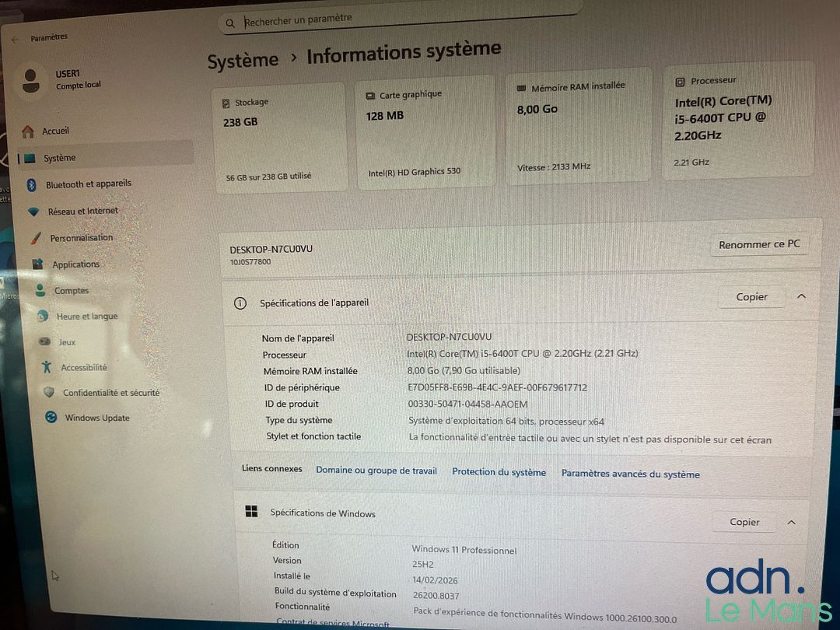Open the USER1 account avatar
The height and width of the screenshot is (630, 840).
[30, 81]
